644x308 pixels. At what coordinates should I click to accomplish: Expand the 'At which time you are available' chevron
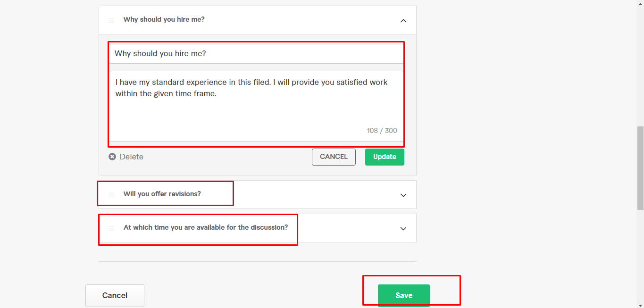(403, 228)
